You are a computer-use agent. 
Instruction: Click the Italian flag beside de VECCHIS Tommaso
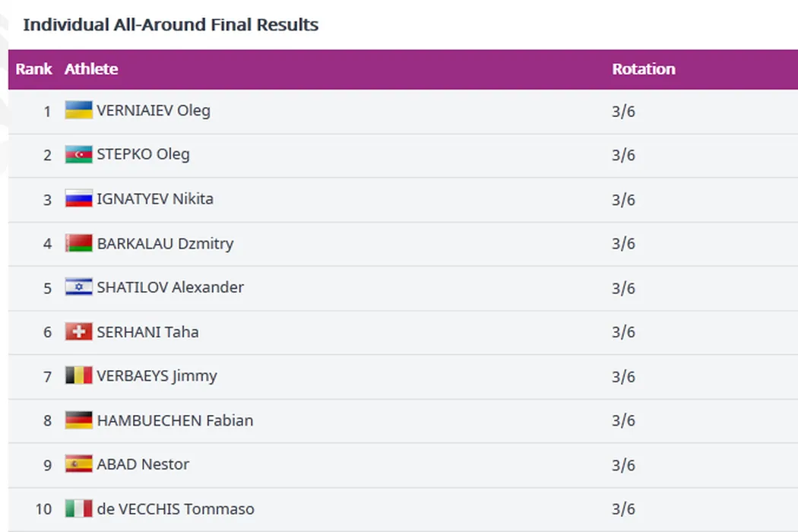click(x=78, y=508)
